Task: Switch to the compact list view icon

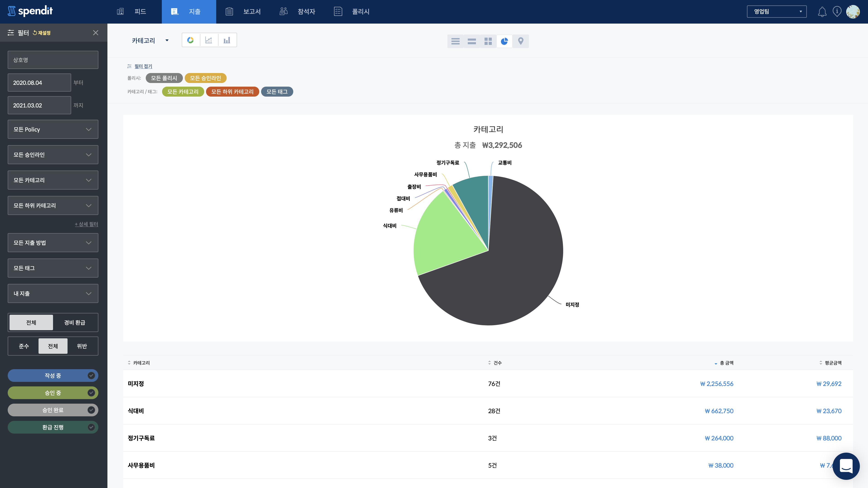Action: click(455, 41)
